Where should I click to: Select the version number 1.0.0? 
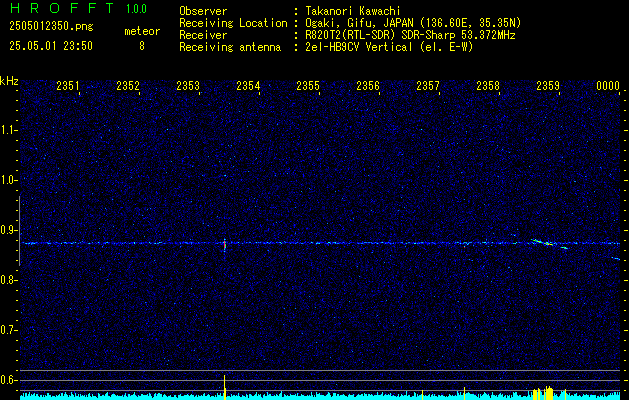click(x=136, y=8)
